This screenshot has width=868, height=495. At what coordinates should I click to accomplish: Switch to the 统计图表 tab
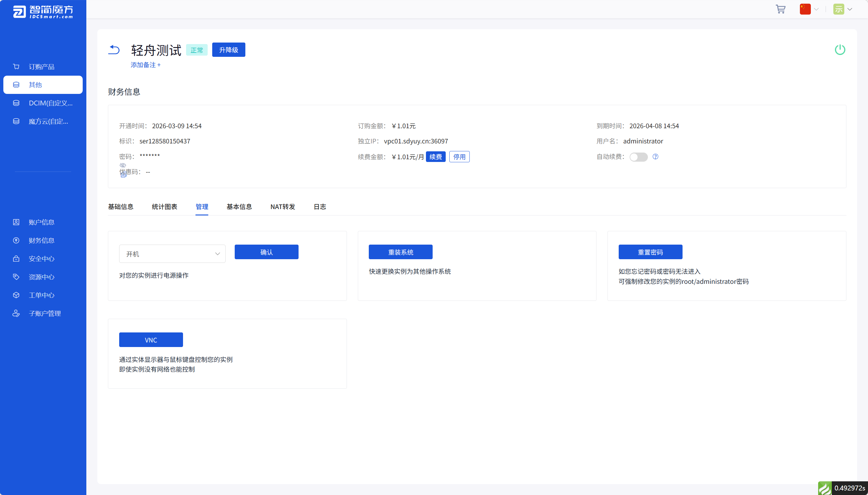click(x=164, y=207)
